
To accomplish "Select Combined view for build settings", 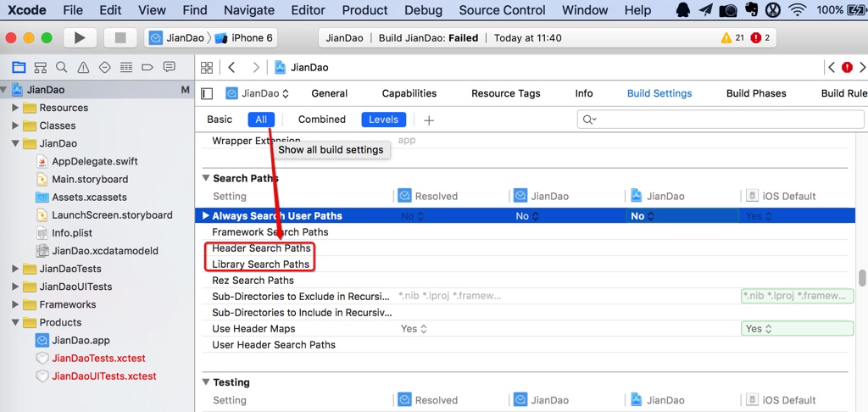I will point(321,120).
